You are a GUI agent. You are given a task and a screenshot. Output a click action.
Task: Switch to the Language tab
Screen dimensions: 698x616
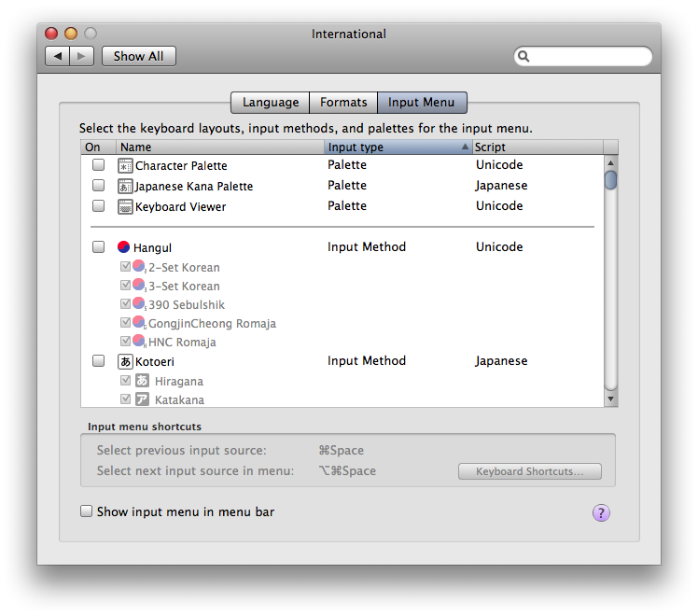(271, 103)
